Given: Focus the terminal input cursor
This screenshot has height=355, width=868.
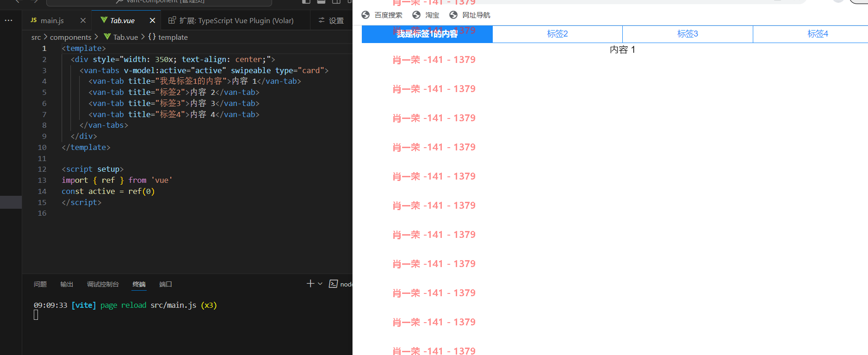Looking at the screenshot, I should [36, 315].
